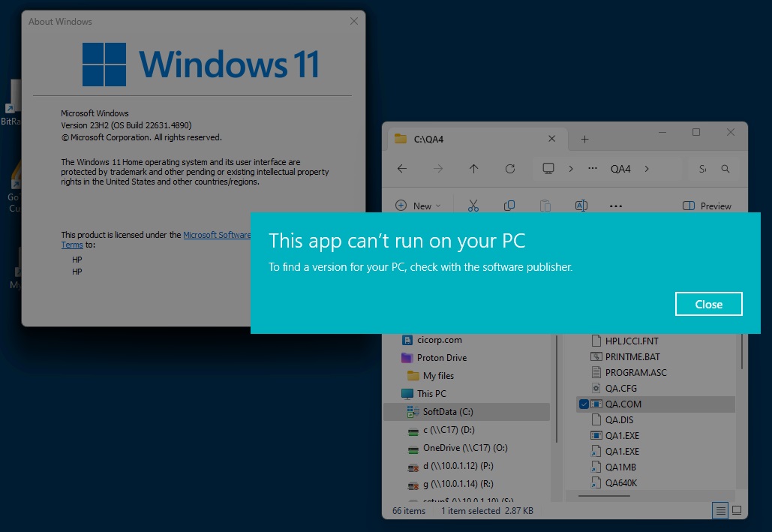772x532 pixels.
Task: Navigate up one folder level
Action: [473, 169]
